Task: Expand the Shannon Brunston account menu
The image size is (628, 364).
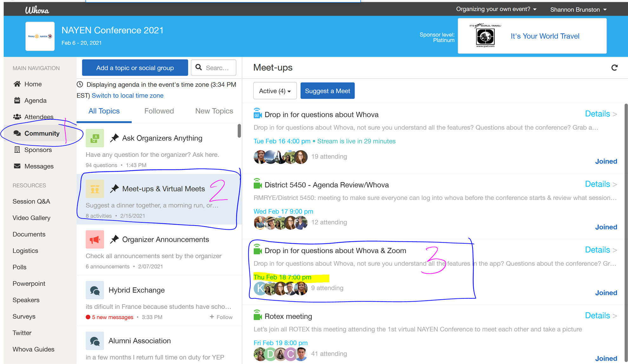Action: (x=578, y=10)
